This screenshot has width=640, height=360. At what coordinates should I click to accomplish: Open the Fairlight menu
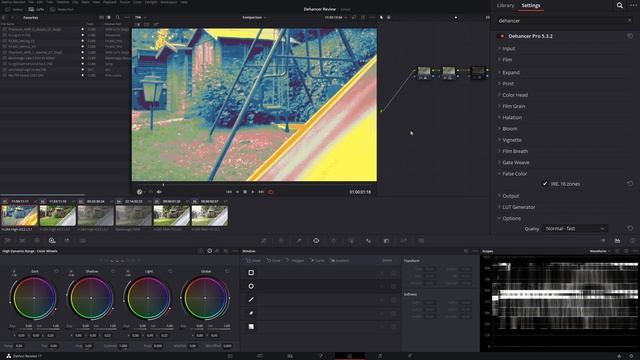[151, 2]
